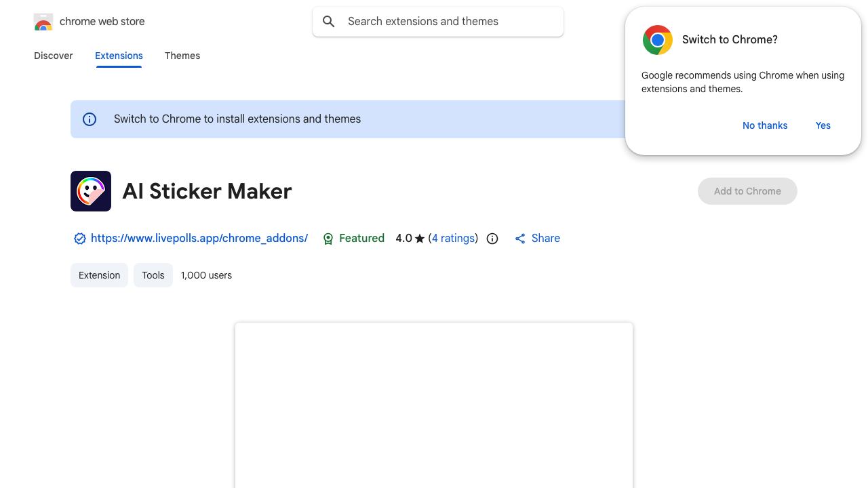Dismiss popup with No thanks
This screenshot has width=868, height=488.
765,125
